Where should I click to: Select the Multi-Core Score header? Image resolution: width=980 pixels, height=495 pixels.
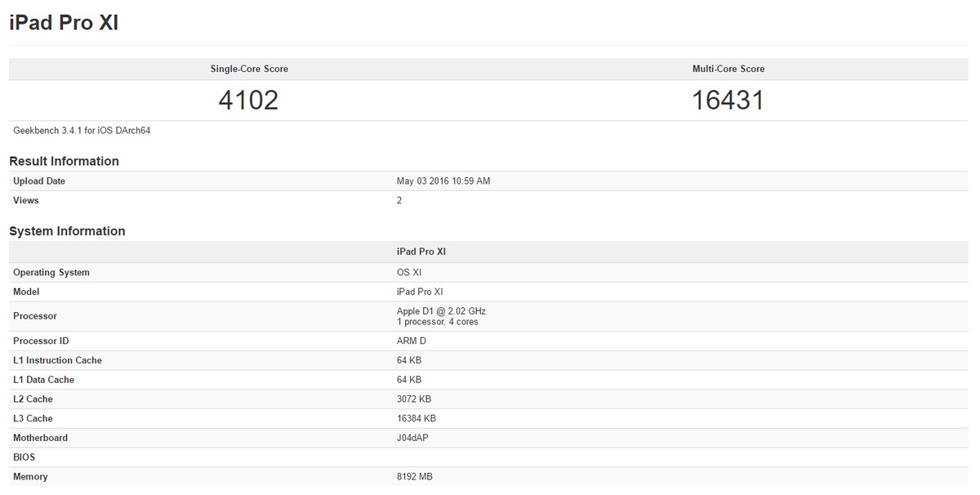click(x=727, y=69)
